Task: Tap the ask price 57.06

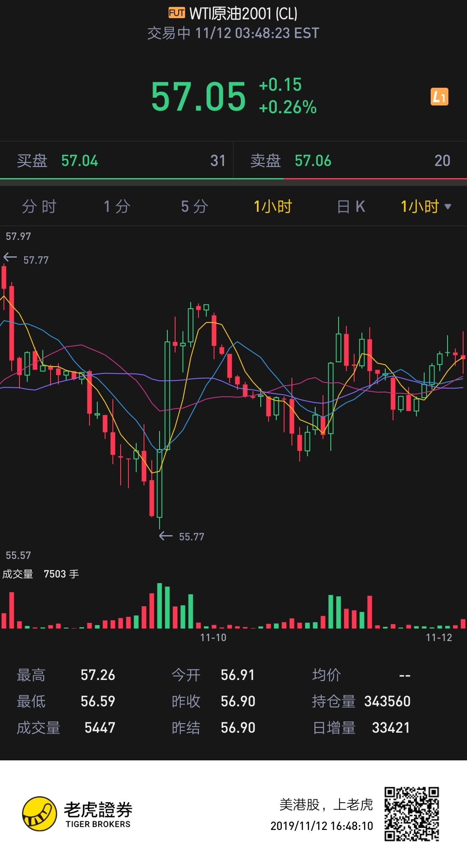Action: point(313,161)
